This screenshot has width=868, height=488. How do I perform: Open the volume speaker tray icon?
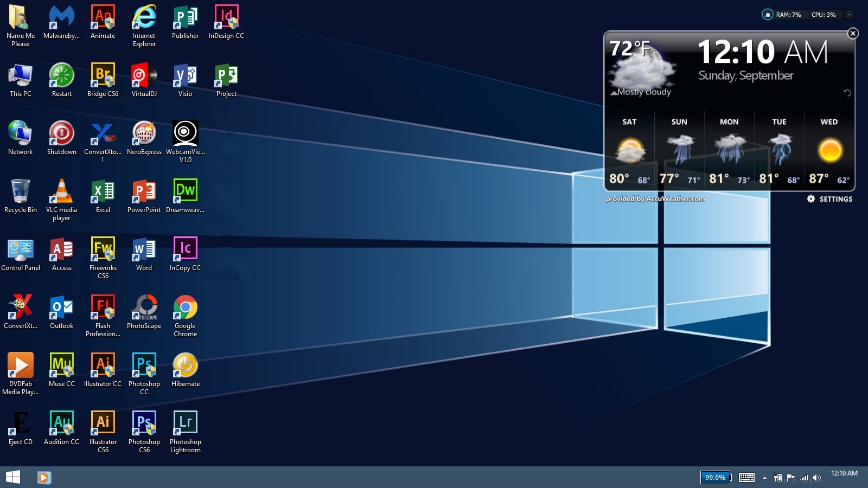(x=816, y=478)
